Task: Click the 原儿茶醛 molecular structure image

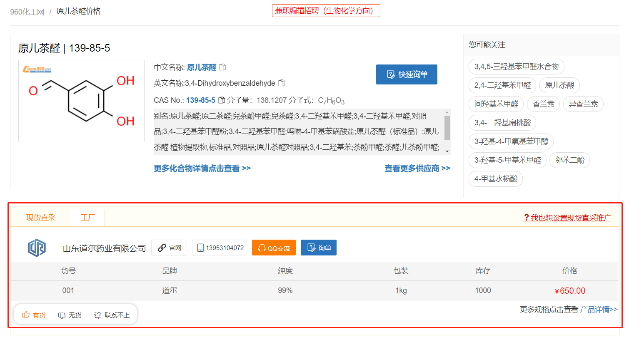Action: tap(82, 101)
